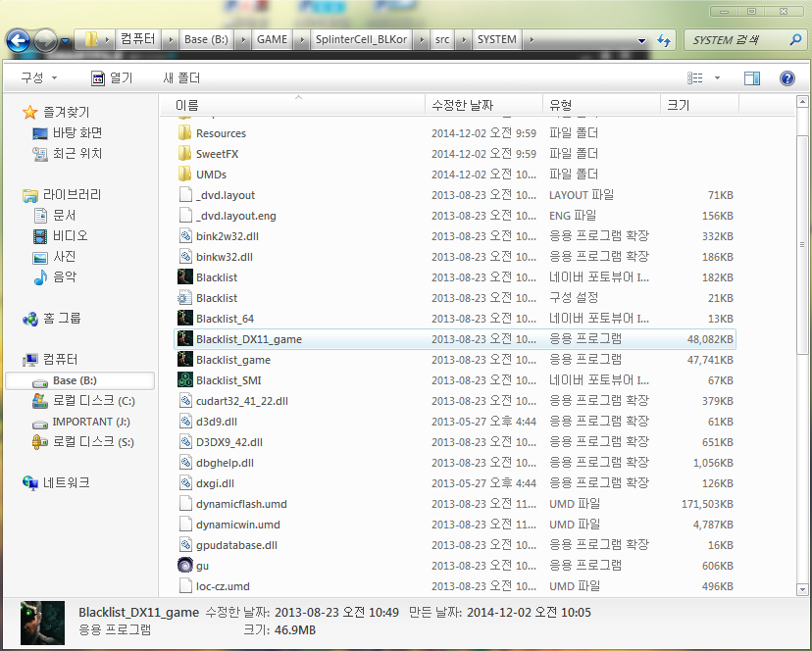Select 라이브러리 in navigation pane

click(x=62, y=195)
